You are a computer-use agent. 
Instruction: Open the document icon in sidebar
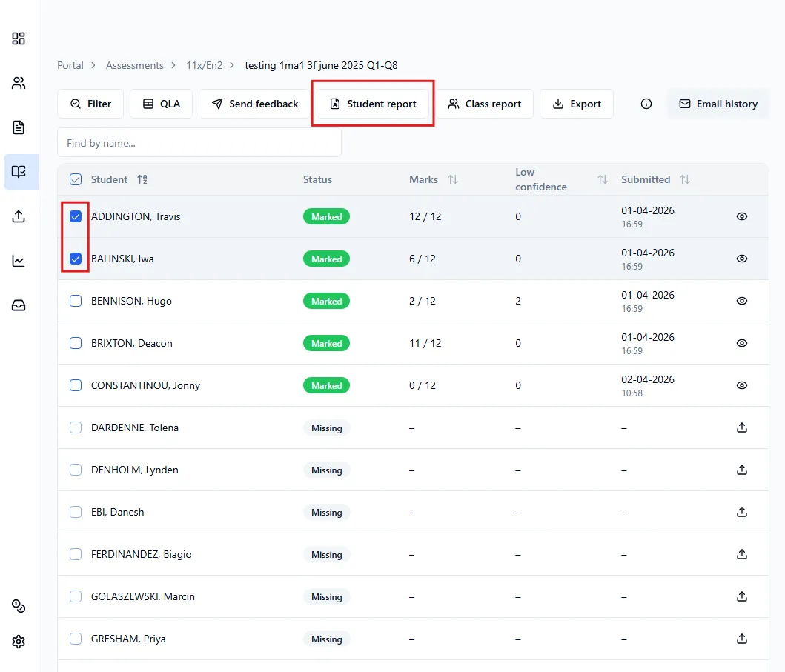click(19, 127)
